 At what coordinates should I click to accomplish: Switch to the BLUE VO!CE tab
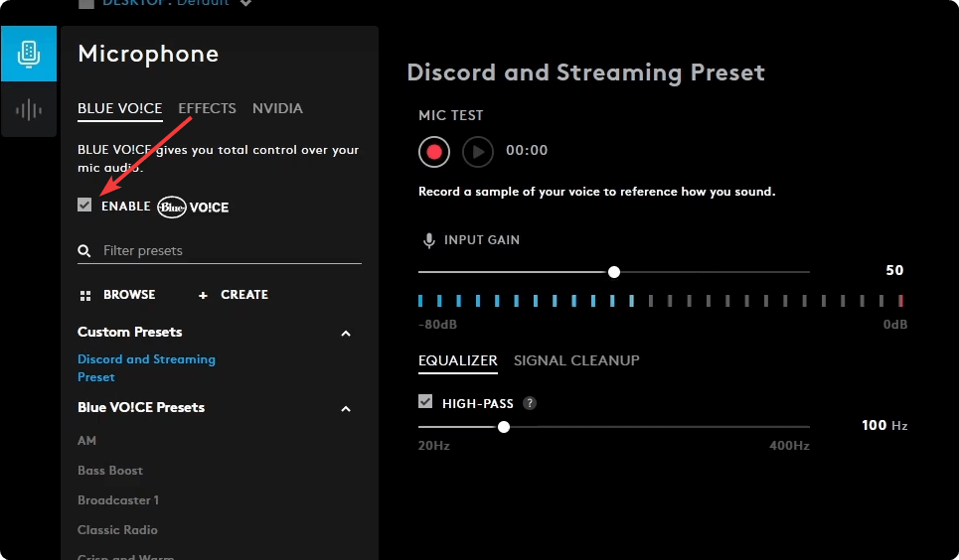pyautogui.click(x=120, y=108)
